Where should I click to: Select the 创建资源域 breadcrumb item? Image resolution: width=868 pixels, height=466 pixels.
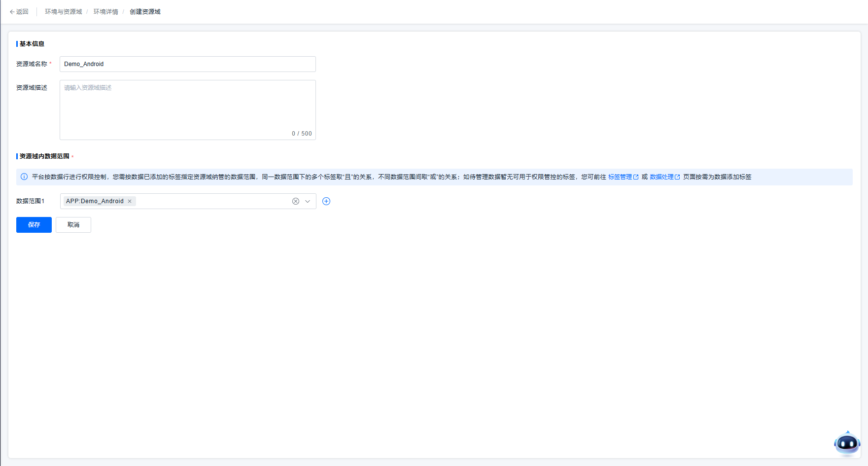[x=145, y=12]
